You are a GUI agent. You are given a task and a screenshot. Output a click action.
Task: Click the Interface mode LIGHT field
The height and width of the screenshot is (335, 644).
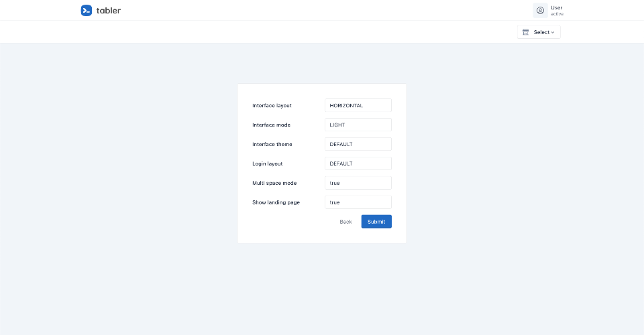(x=358, y=125)
